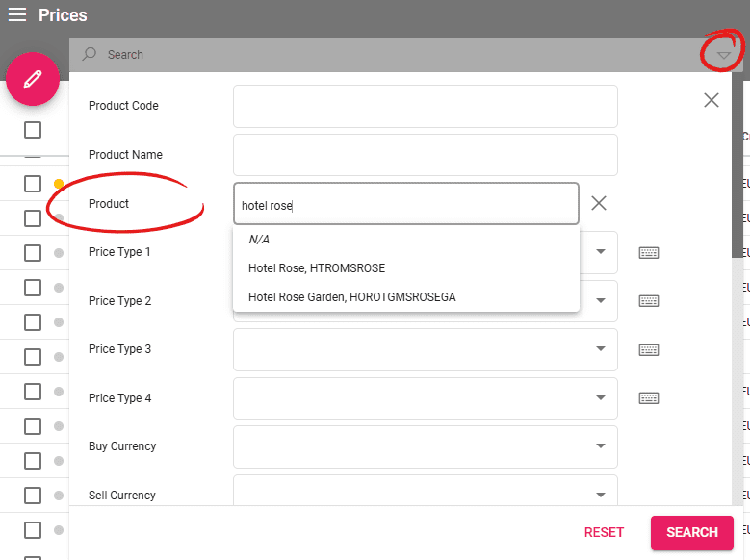The height and width of the screenshot is (560, 751).
Task: Click into the Product Name field
Action: click(x=426, y=155)
